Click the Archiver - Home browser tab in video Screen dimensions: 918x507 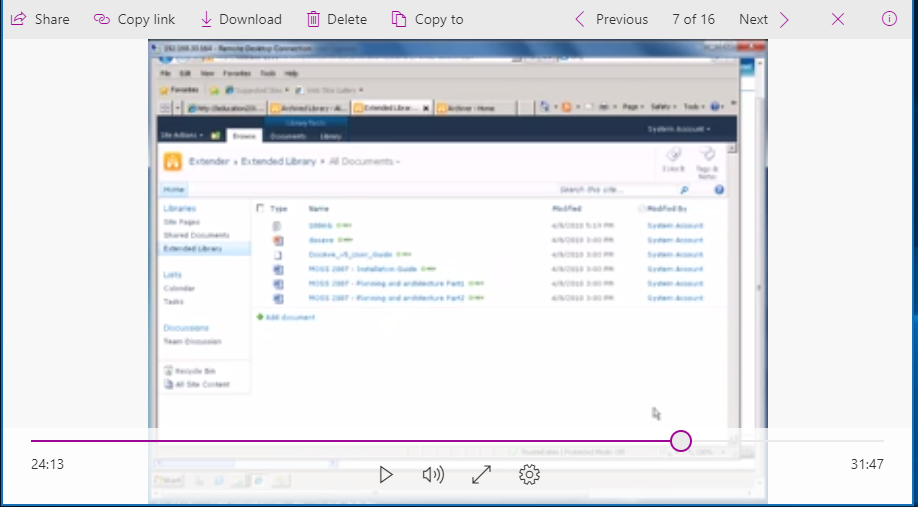475,108
